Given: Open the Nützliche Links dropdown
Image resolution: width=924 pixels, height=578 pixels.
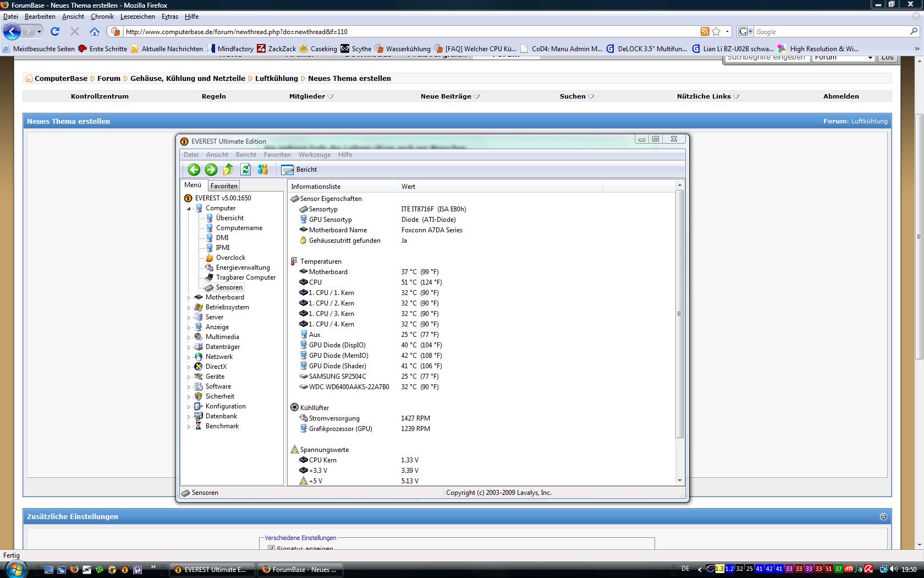Looking at the screenshot, I should [x=708, y=96].
